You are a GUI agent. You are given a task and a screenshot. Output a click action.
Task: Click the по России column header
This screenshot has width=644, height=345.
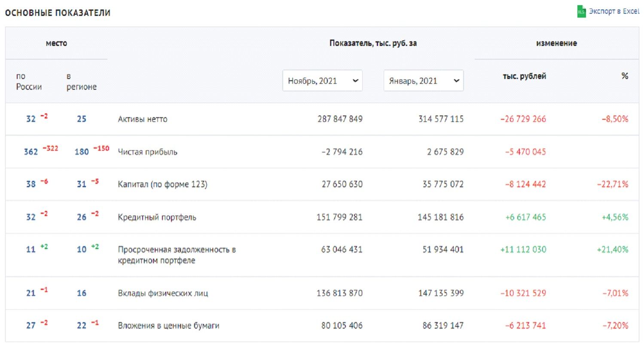click(x=29, y=82)
